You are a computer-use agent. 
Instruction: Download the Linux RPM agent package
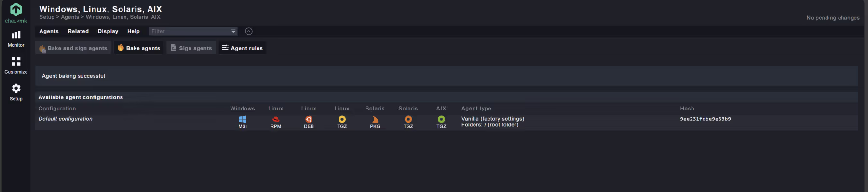(x=276, y=122)
